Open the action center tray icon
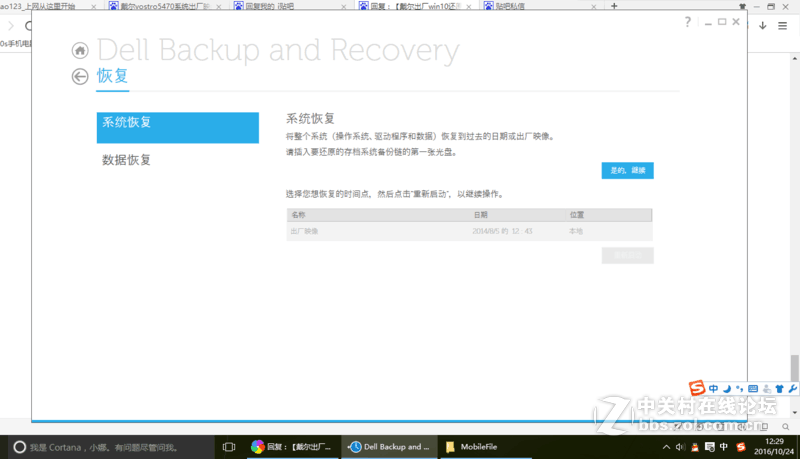The image size is (800, 459). pos(709,447)
